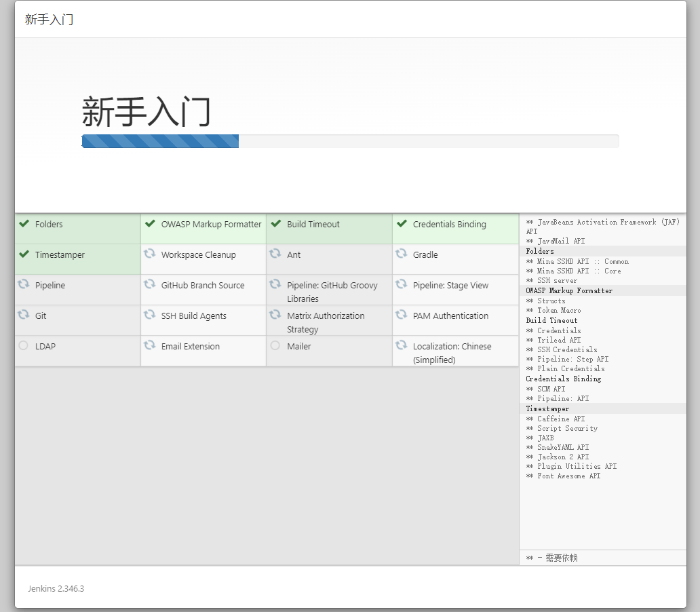Click the spinning icon next to Gradle
This screenshot has width=700, height=612.
(401, 254)
